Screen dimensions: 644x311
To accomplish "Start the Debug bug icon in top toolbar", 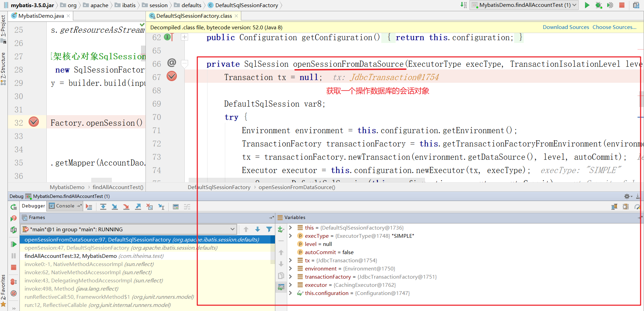I will pyautogui.click(x=598, y=5).
